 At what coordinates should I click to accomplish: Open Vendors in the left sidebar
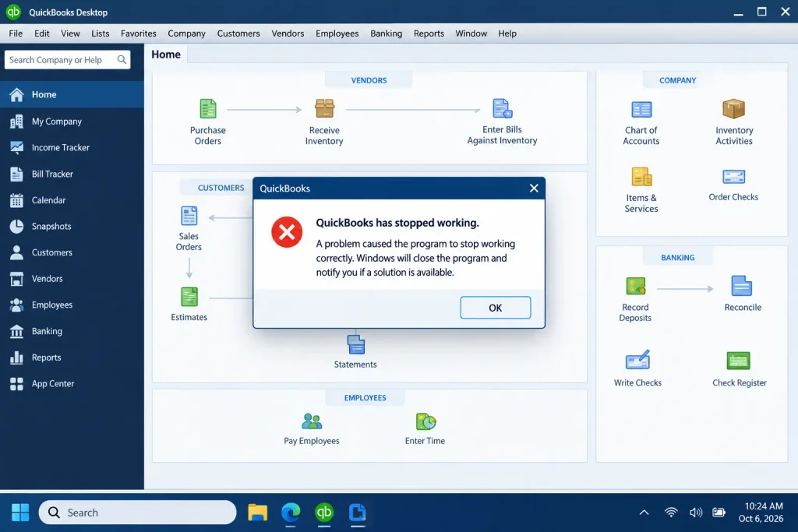click(72, 279)
